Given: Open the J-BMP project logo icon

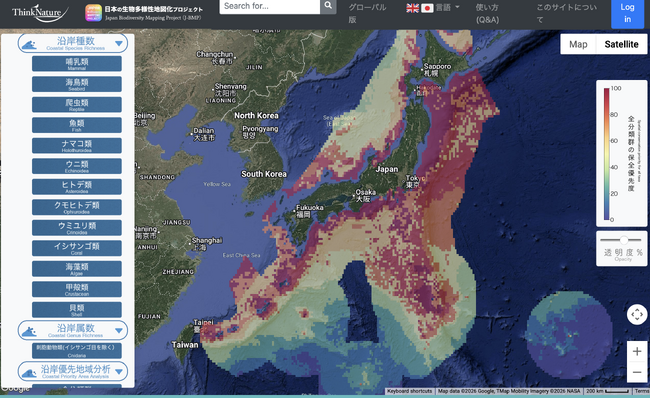Looking at the screenshot, I should (93, 13).
